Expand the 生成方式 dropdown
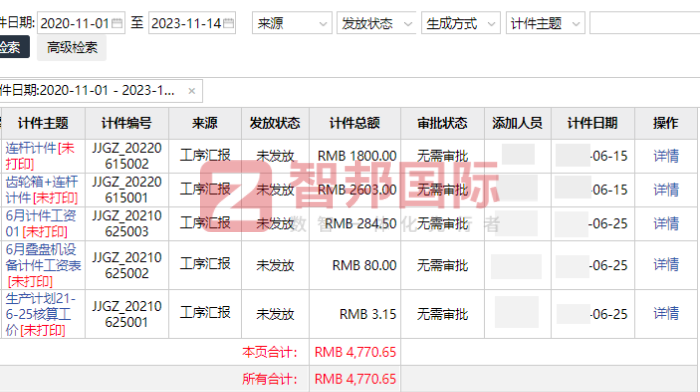Screen dimensions: 700x392 461,23
